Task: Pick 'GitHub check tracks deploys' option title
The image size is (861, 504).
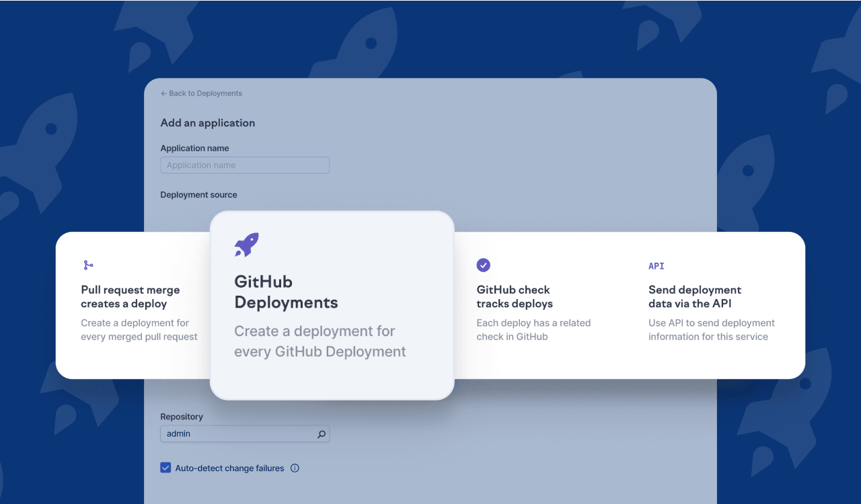Action: (514, 297)
